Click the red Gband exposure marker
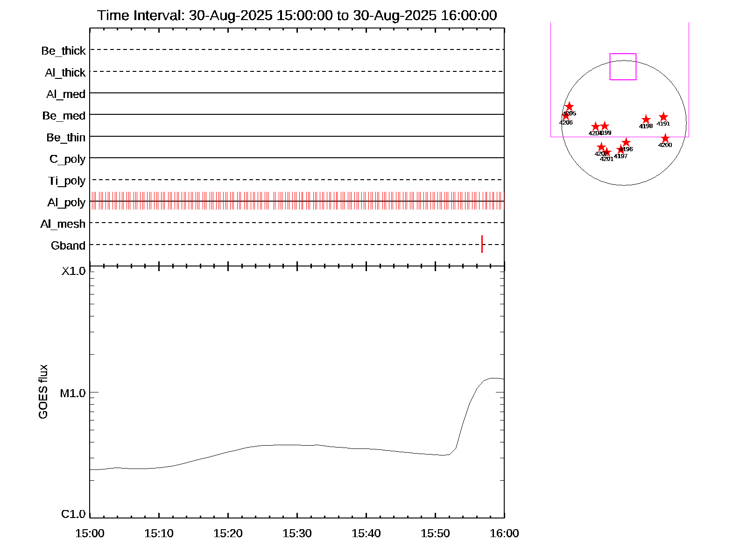The width and height of the screenshot is (747, 560). (x=482, y=244)
